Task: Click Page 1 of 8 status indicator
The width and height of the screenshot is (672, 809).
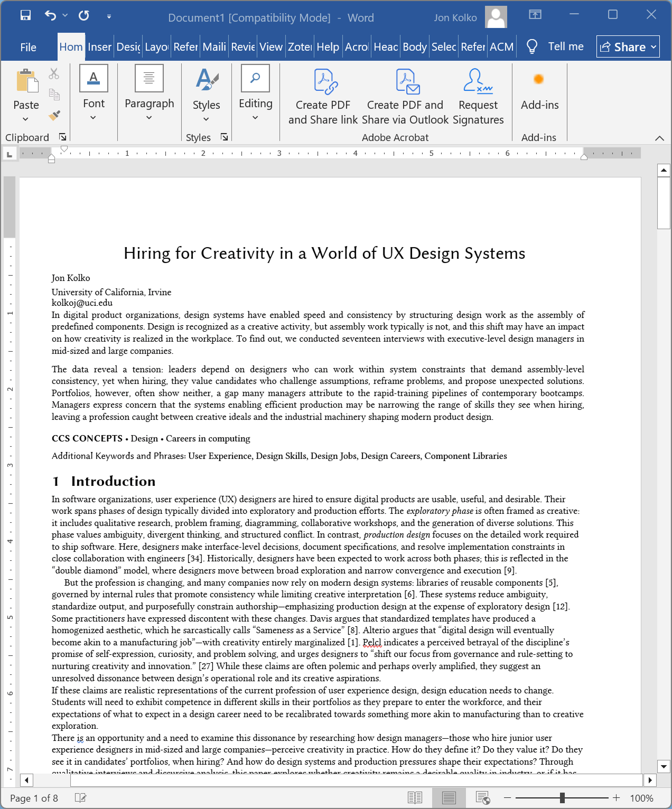Action: click(x=34, y=798)
